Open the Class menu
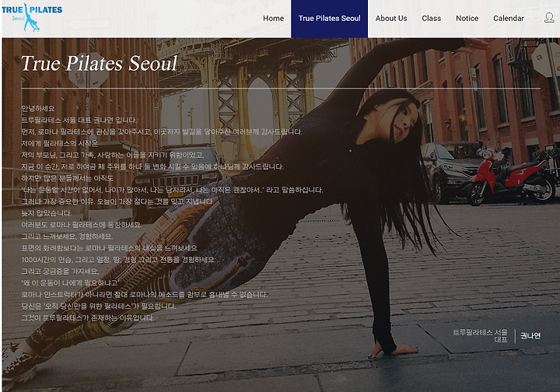This screenshot has width=560, height=392. [x=431, y=18]
